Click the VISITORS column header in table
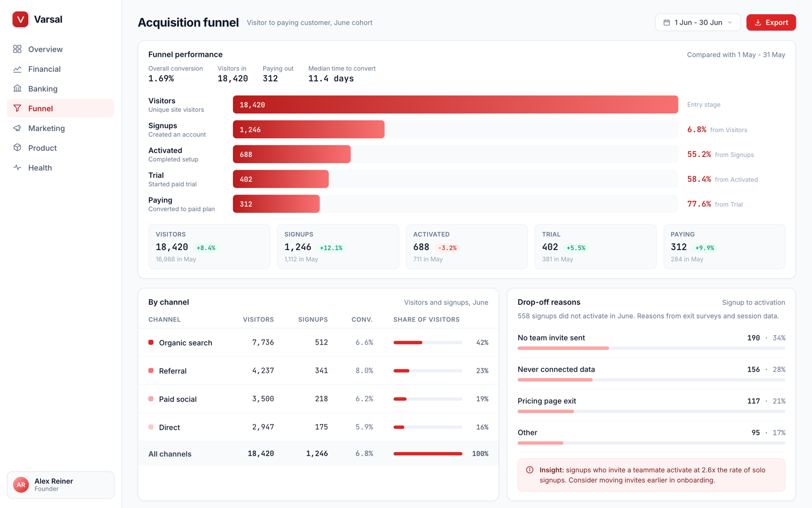812x508 pixels. click(x=258, y=320)
